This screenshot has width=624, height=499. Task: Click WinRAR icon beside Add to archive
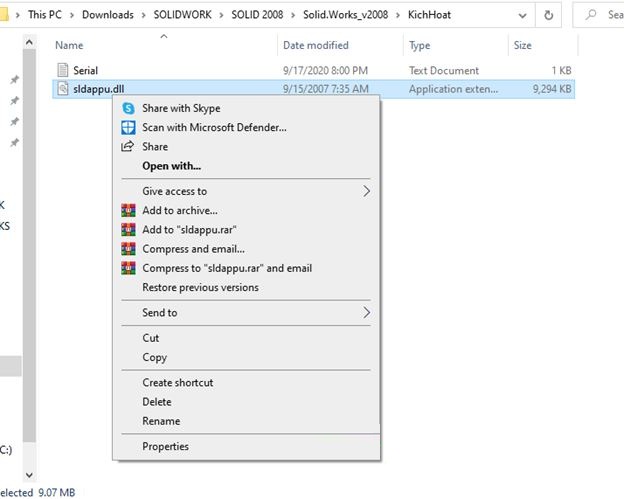[x=128, y=210]
